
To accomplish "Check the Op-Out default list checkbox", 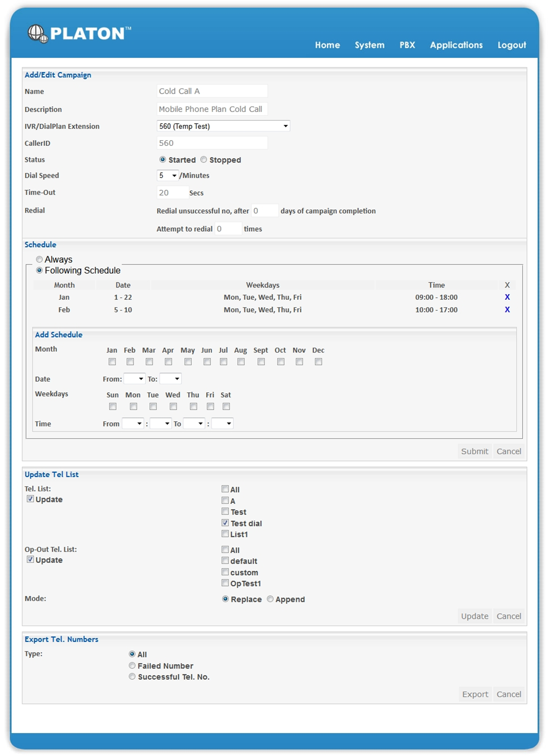I will click(225, 561).
